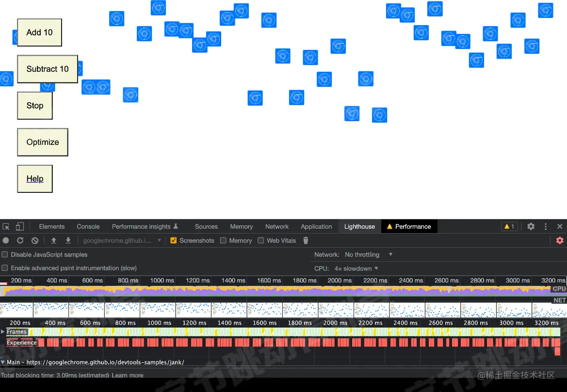Click the Subtract 10 button

click(48, 69)
